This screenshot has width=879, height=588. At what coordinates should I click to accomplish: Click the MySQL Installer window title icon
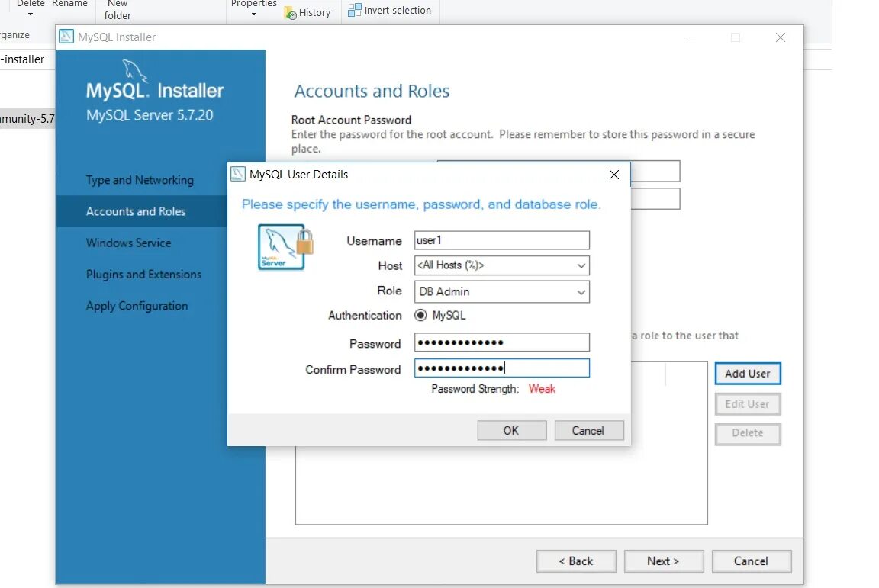[x=66, y=37]
